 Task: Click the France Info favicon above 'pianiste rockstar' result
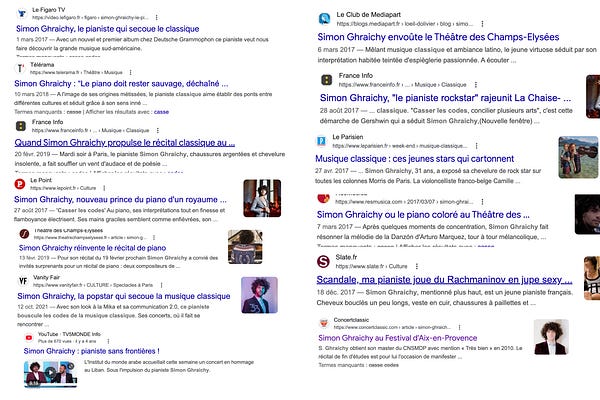point(326,80)
